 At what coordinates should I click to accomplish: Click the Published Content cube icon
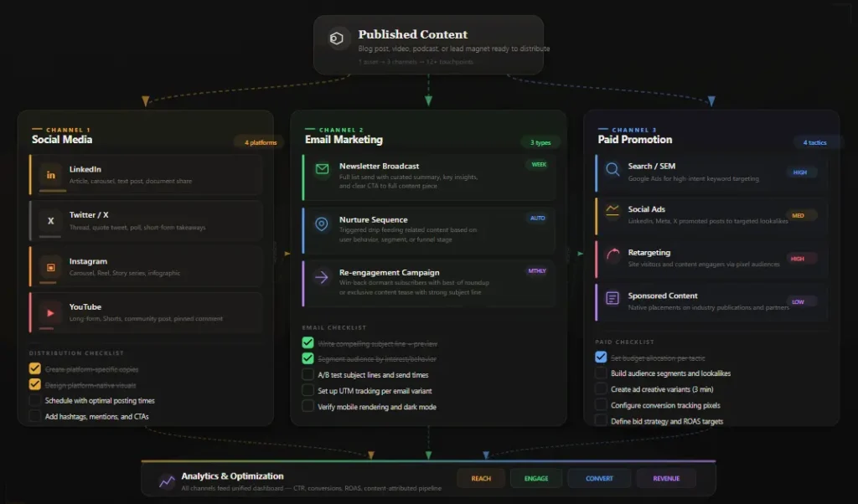tap(338, 39)
